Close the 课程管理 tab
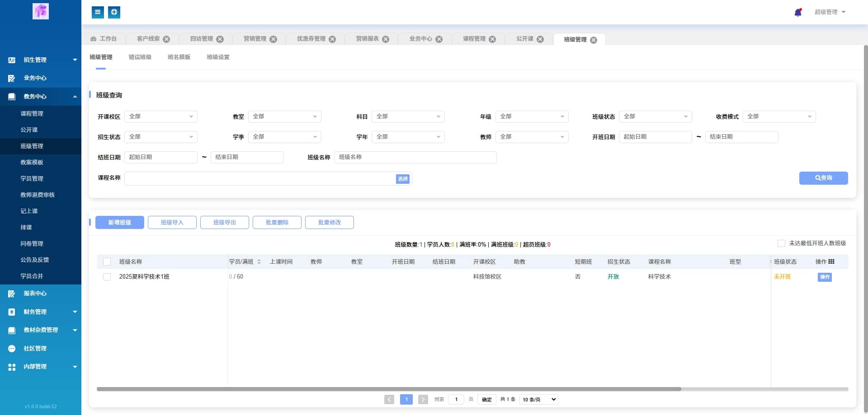The image size is (868, 415). click(492, 39)
